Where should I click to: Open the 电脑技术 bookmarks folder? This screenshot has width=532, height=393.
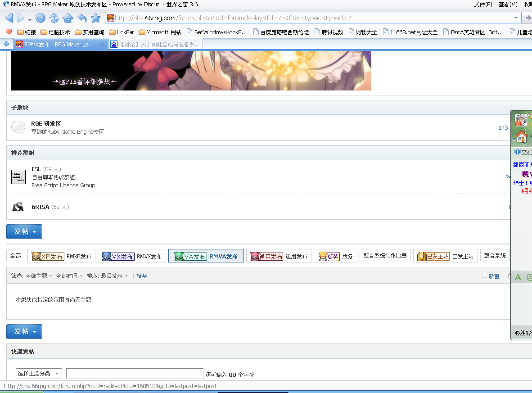point(55,32)
